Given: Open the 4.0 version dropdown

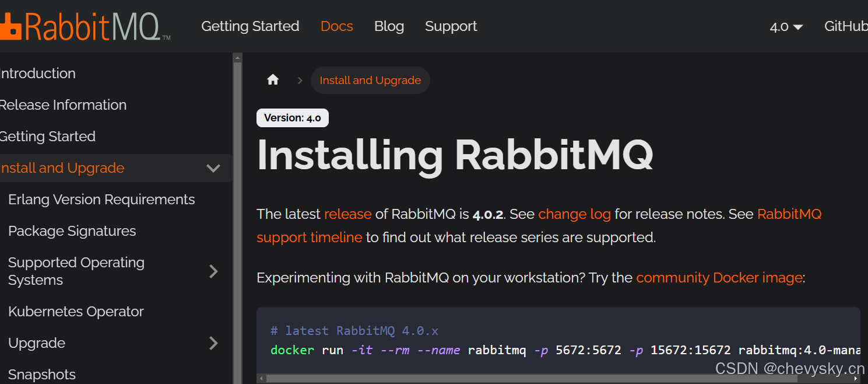Looking at the screenshot, I should tap(786, 26).
